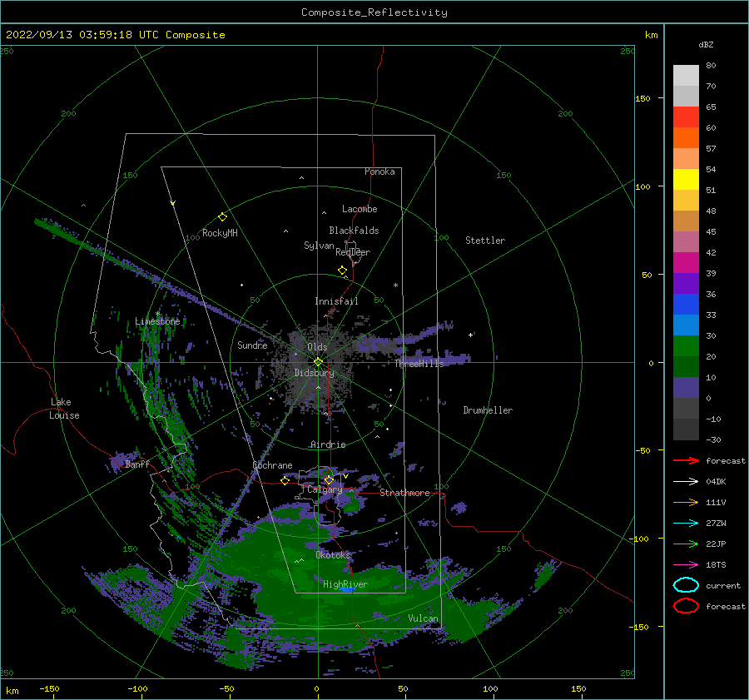This screenshot has width=749, height=700.
Task: Select the orange 60-57 dBZ swatch
Action: [686, 138]
